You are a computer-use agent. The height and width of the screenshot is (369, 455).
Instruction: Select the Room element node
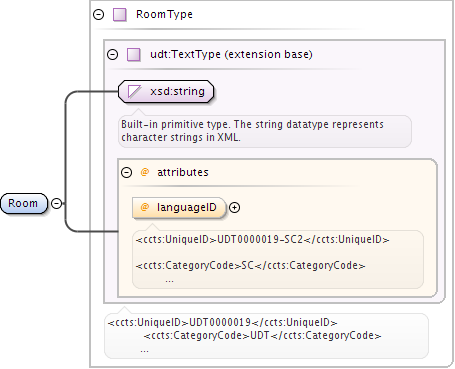coord(24,203)
